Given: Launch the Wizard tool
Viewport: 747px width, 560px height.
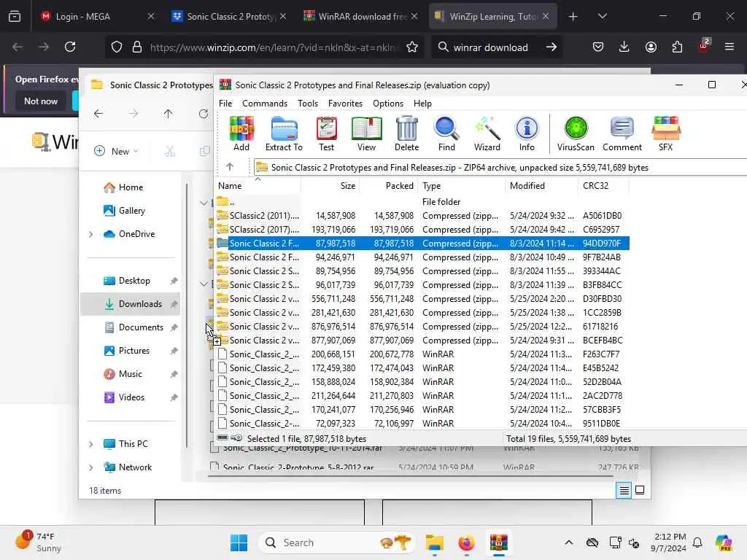Looking at the screenshot, I should (487, 134).
